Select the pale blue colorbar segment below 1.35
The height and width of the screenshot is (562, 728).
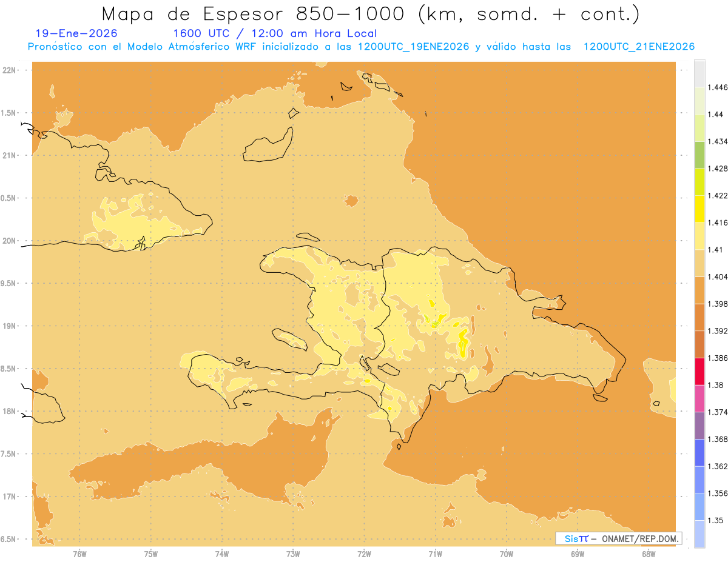(x=699, y=534)
